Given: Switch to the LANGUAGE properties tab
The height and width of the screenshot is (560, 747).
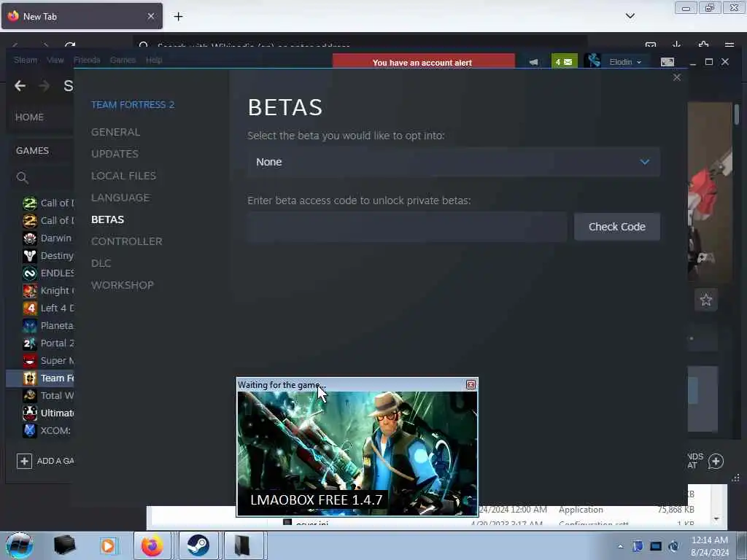Looking at the screenshot, I should (x=120, y=198).
